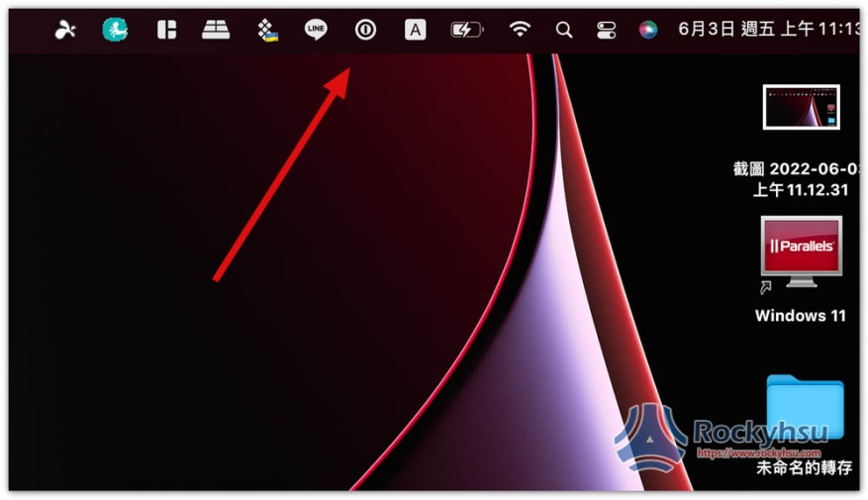The image size is (868, 500).
Task: Show battery status menu
Action: pos(466,31)
